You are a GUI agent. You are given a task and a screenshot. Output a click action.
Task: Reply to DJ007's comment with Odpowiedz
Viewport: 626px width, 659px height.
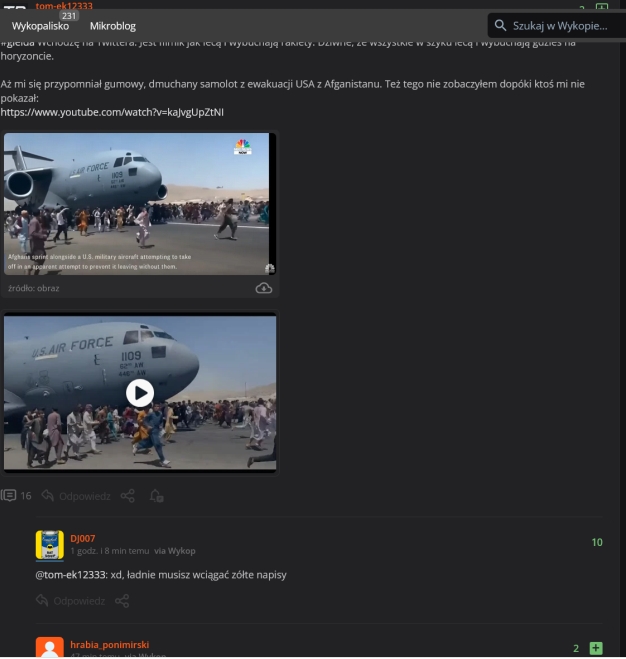71,601
